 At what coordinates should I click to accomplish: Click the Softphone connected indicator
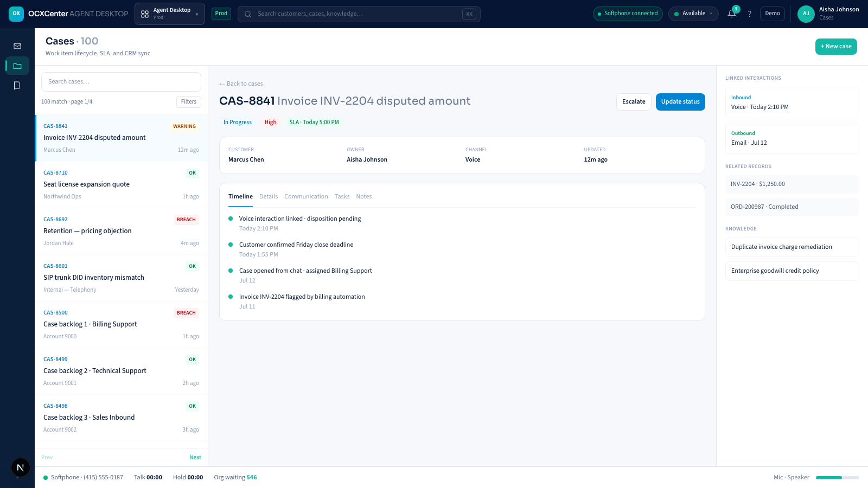(628, 14)
